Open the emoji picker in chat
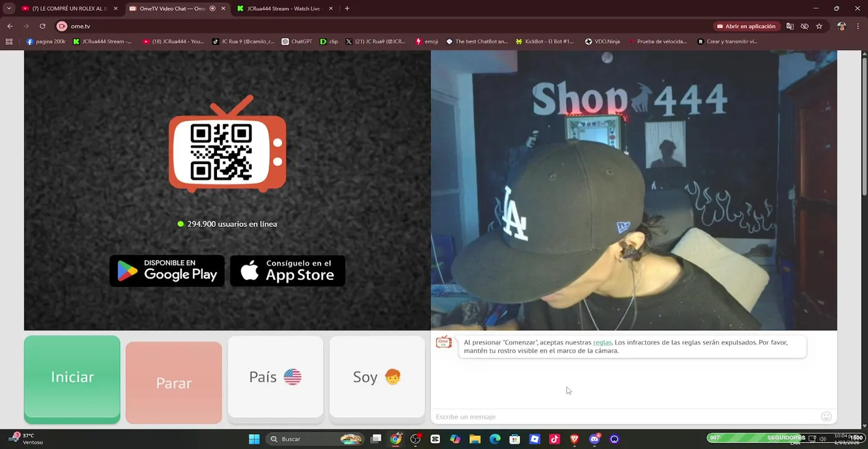 coord(826,417)
